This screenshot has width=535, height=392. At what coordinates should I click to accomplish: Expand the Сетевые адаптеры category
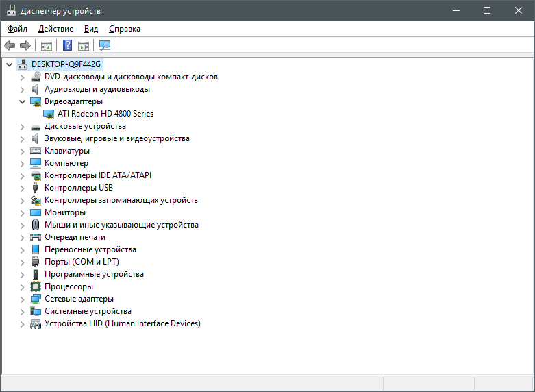click(23, 299)
